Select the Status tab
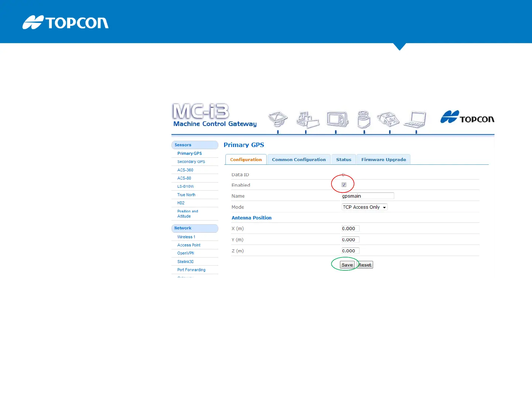532x399 pixels. (344, 160)
